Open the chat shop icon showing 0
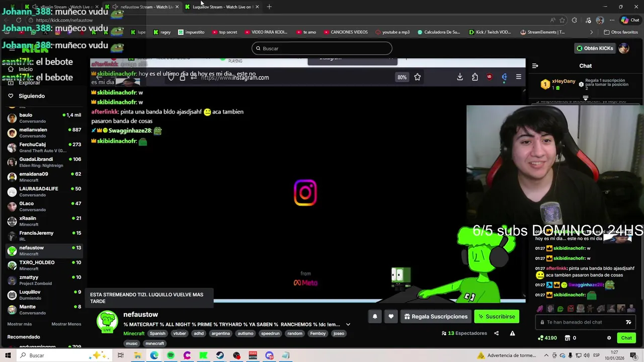 568,338
